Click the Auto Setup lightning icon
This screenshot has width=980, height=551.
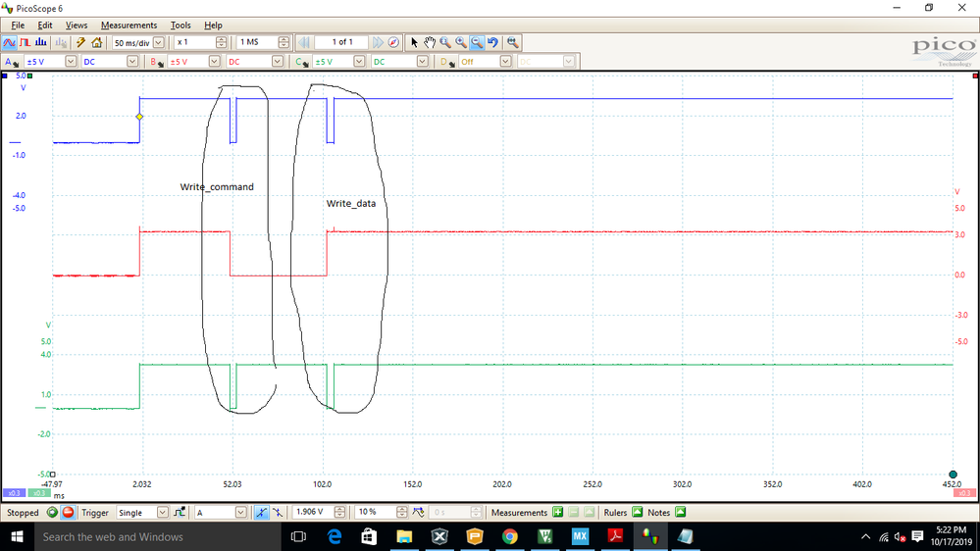pyautogui.click(x=80, y=42)
